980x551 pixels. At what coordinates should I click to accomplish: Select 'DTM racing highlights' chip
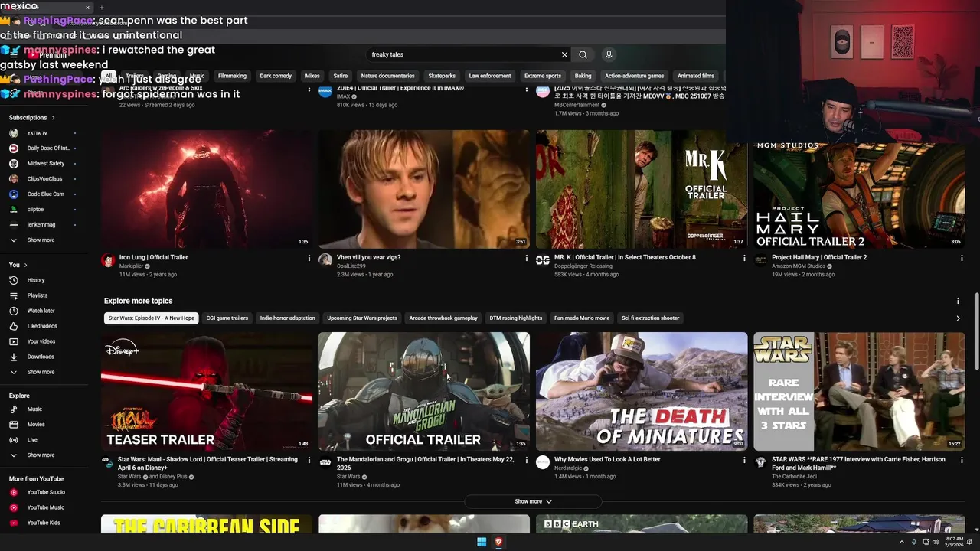click(x=516, y=318)
